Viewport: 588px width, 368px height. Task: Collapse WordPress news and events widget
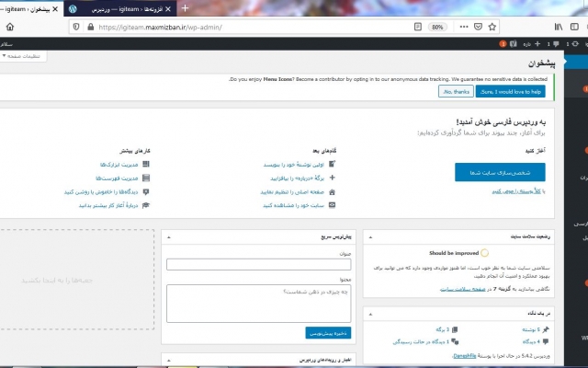pos(169,360)
